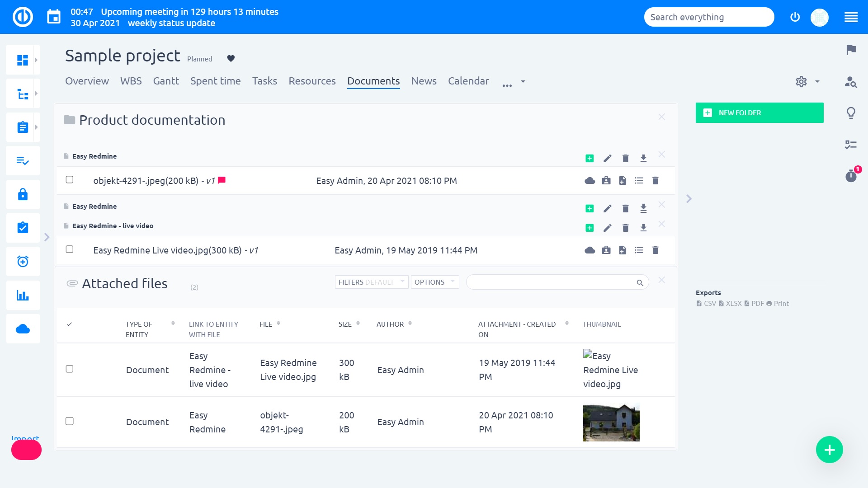This screenshot has height=488, width=868.
Task: Switch to the Overview tab
Action: [x=87, y=81]
